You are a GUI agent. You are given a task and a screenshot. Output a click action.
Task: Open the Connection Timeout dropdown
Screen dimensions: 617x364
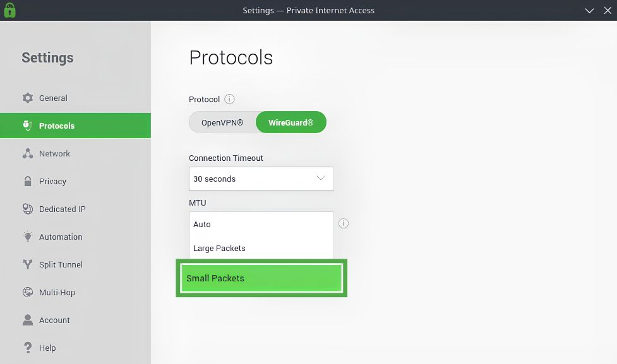click(261, 179)
